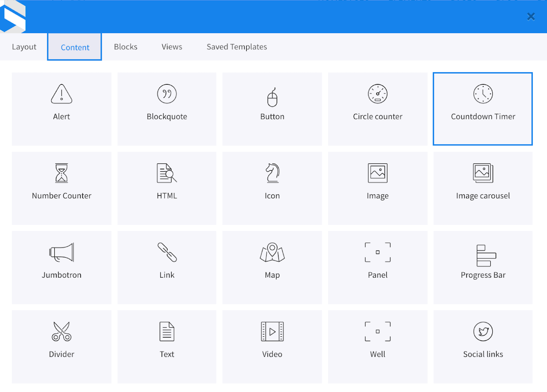Go to the Views tab
Screen dimensions: 547x392
(x=172, y=47)
